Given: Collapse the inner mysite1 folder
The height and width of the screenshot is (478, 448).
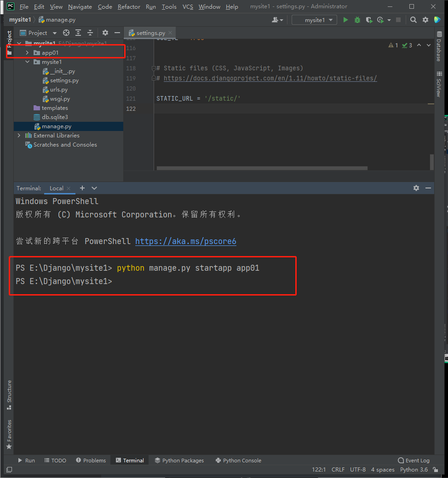Looking at the screenshot, I should pyautogui.click(x=27, y=62).
